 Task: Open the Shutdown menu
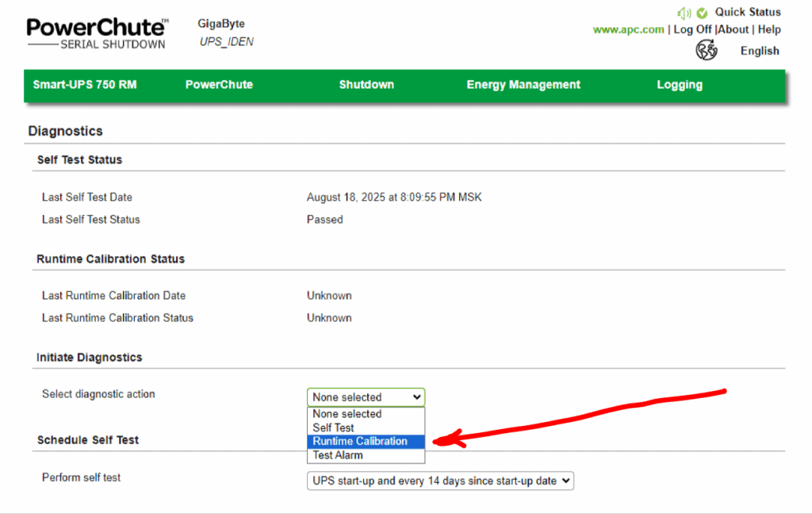(366, 84)
